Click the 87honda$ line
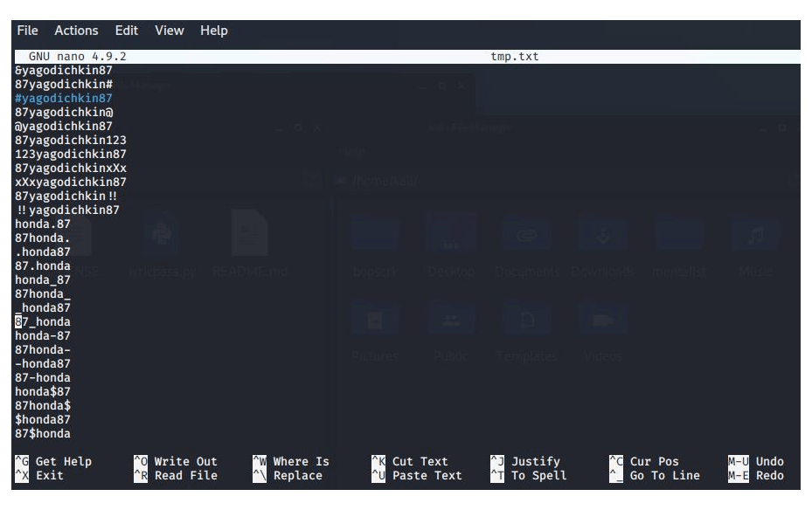Viewport: 812px width, 510px height. tap(43, 405)
